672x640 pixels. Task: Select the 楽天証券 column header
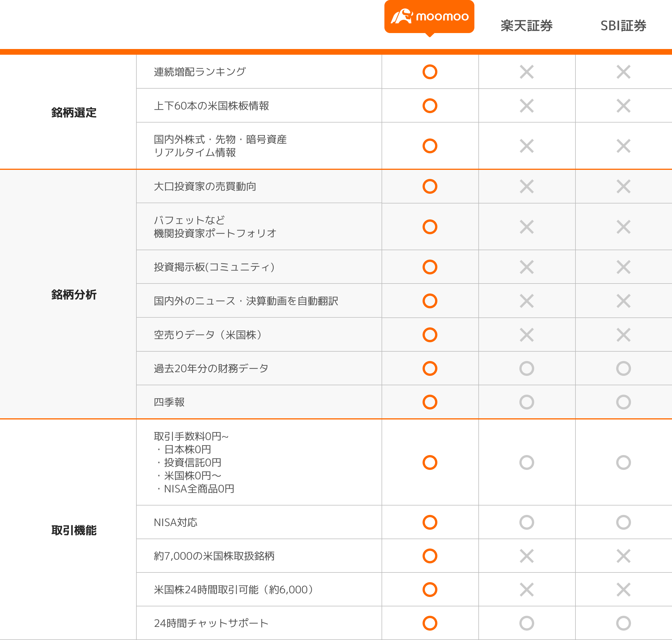526,26
